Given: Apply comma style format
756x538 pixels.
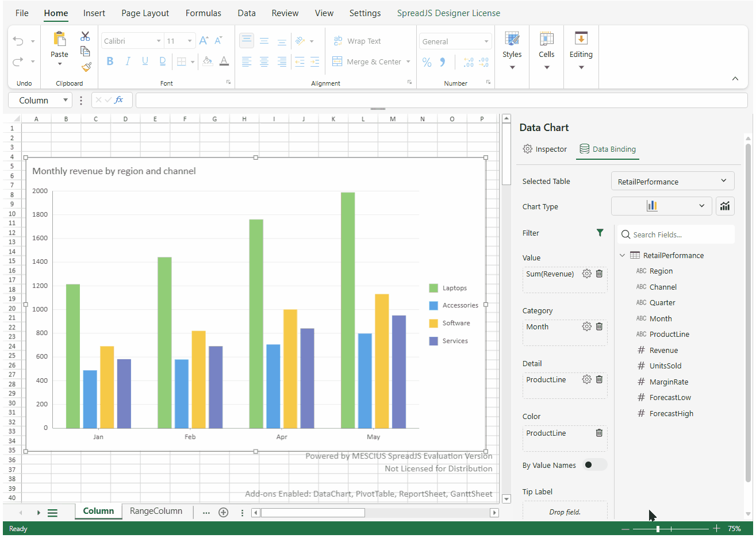Looking at the screenshot, I should [x=443, y=62].
